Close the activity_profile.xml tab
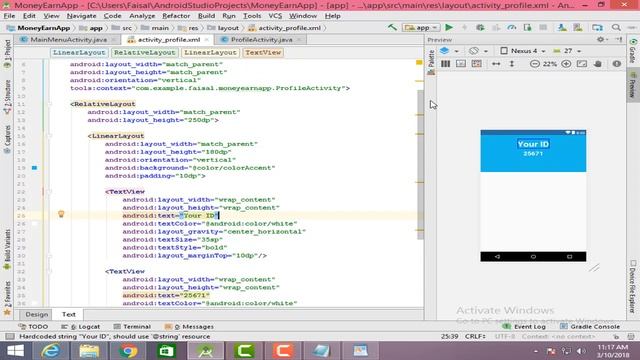The width and height of the screenshot is (640, 360). [x=207, y=40]
